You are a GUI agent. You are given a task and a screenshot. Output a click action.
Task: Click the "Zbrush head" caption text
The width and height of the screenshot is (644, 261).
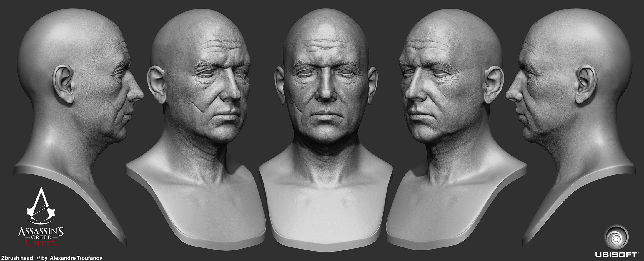17,258
